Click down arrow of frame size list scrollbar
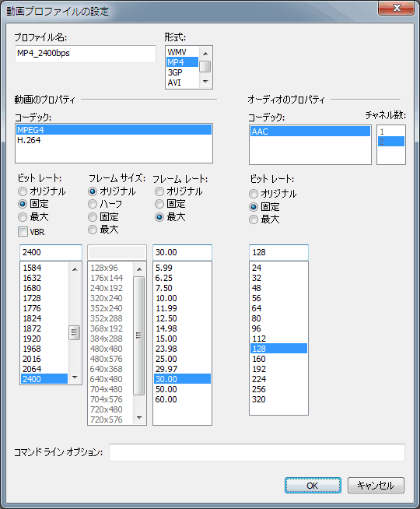The image size is (420, 509). coord(139,417)
